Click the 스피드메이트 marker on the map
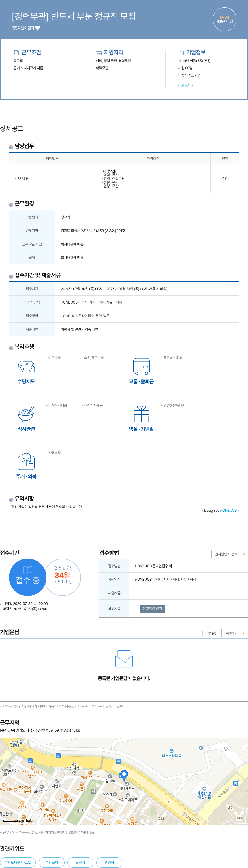The height and width of the screenshot is (868, 248). click(x=127, y=795)
